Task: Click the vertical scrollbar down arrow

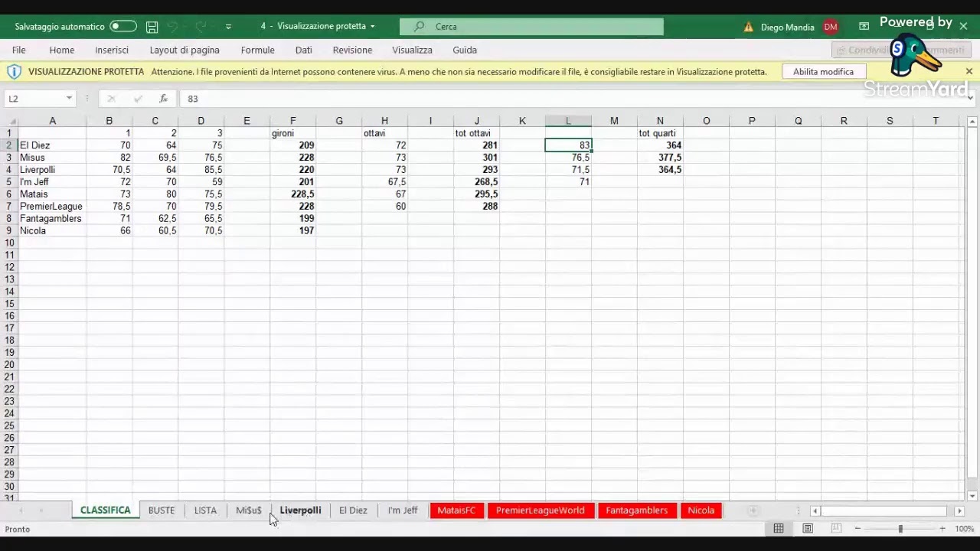Action: pyautogui.click(x=972, y=496)
